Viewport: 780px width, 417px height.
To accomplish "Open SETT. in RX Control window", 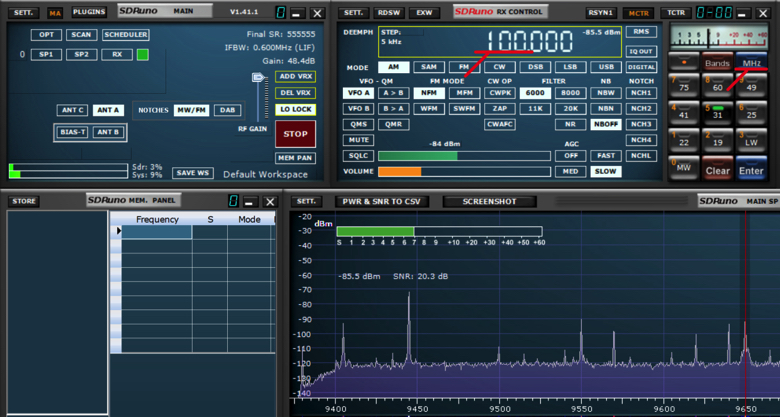I will [353, 12].
